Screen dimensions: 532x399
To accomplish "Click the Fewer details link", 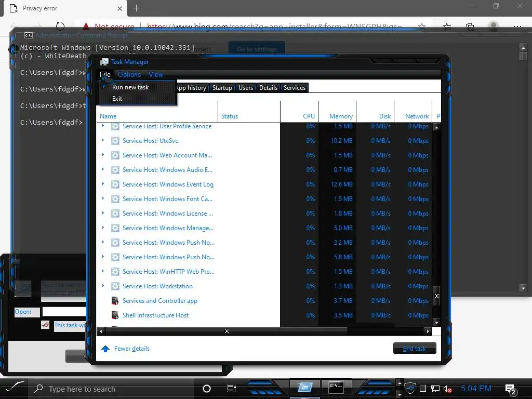I will 131,349.
